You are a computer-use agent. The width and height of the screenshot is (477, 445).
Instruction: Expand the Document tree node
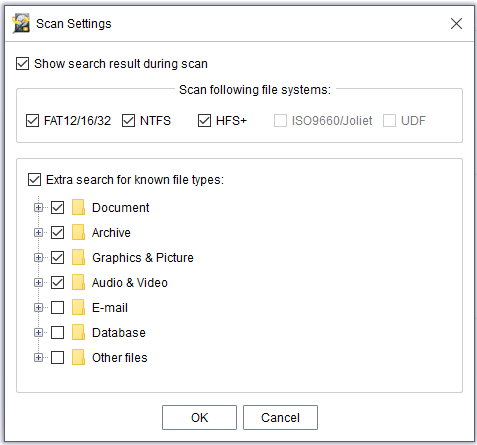[x=38, y=207]
